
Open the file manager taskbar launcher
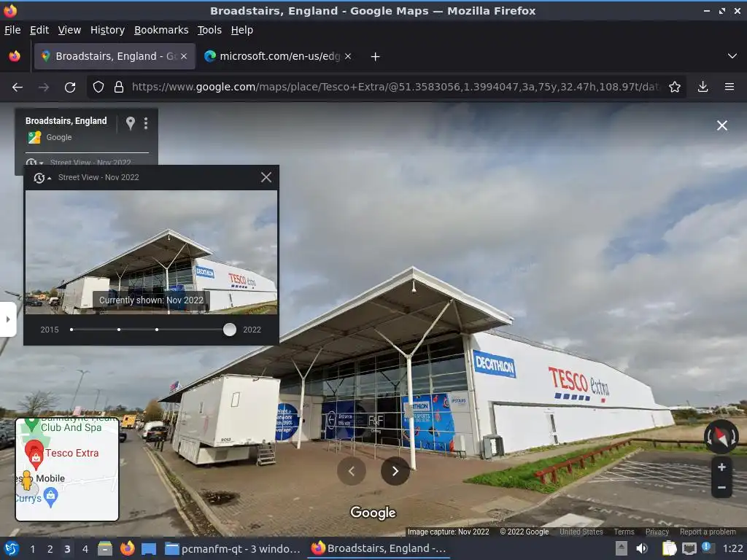[105, 548]
